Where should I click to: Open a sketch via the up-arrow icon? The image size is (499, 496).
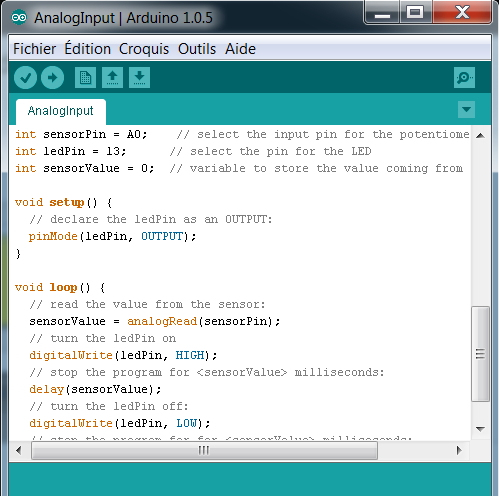[x=112, y=78]
